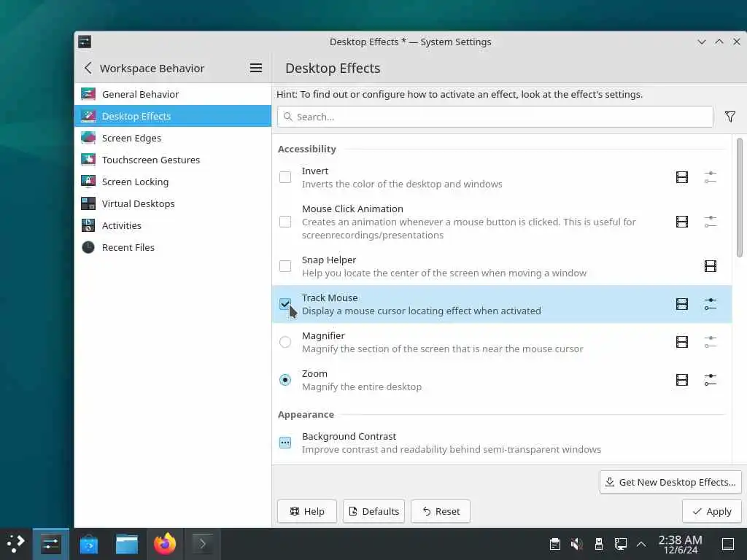Enable Mouse Click Animation checkbox
Image resolution: width=747 pixels, height=560 pixels.
coord(285,222)
